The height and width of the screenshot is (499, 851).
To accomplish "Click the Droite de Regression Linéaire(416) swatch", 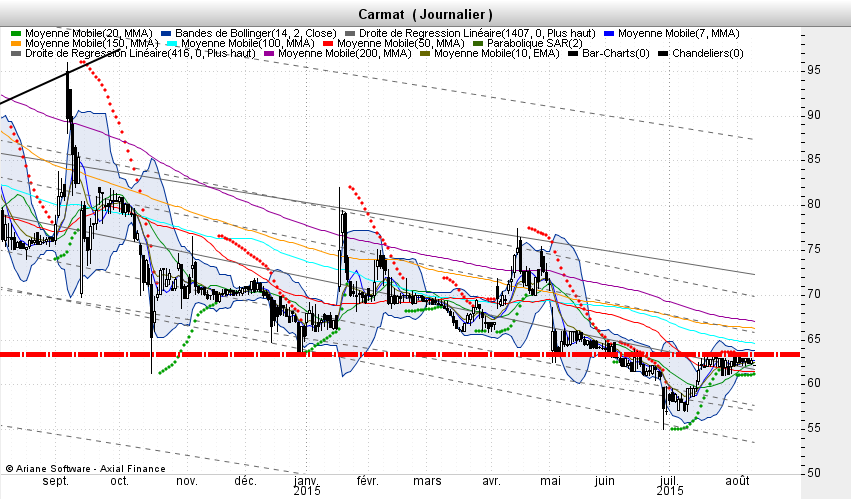I will coord(16,54).
